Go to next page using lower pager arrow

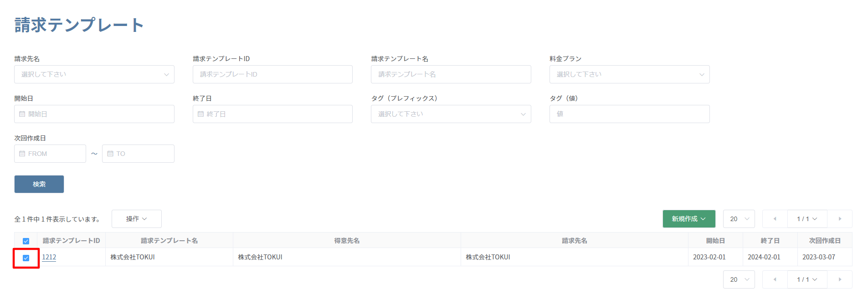tap(840, 279)
